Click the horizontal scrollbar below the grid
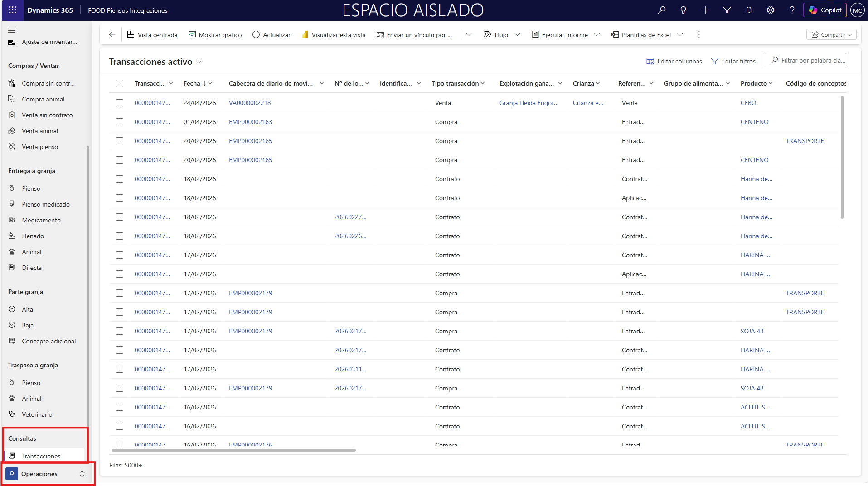The width and height of the screenshot is (868, 486). coord(233,450)
